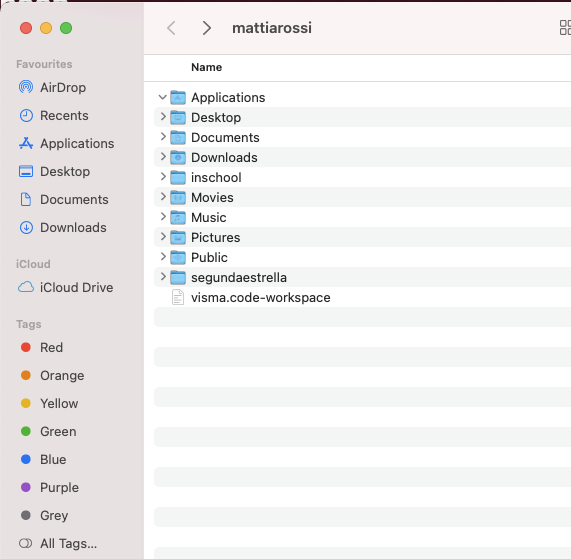Viewport: 571px width, 559px height.
Task: Select the Applications sidebar icon
Action: [x=26, y=143]
